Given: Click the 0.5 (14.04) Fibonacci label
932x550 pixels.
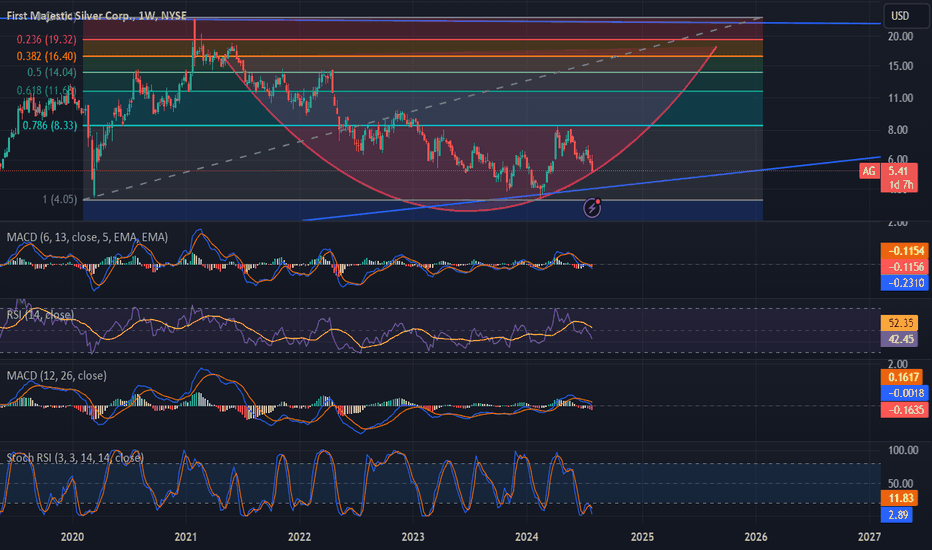Looking at the screenshot, I should pyautogui.click(x=52, y=73).
